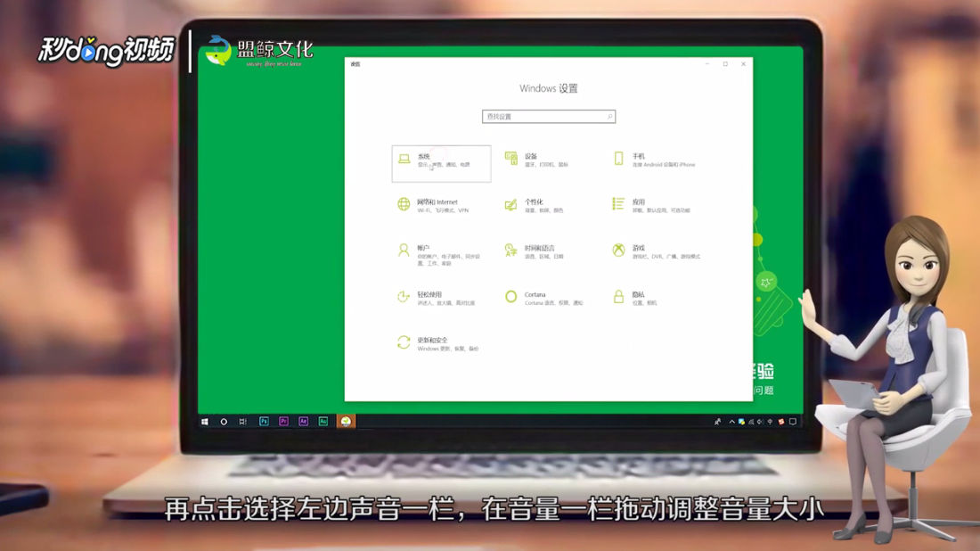980x551 pixels.
Task: Click the 中 input method indicator
Action: [x=770, y=422]
